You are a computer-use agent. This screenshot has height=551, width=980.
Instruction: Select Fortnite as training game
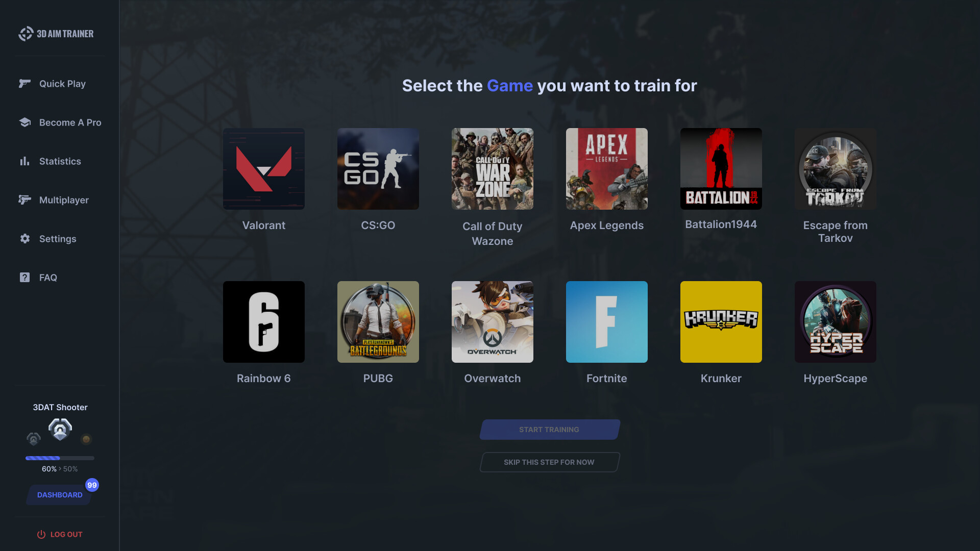tap(606, 321)
